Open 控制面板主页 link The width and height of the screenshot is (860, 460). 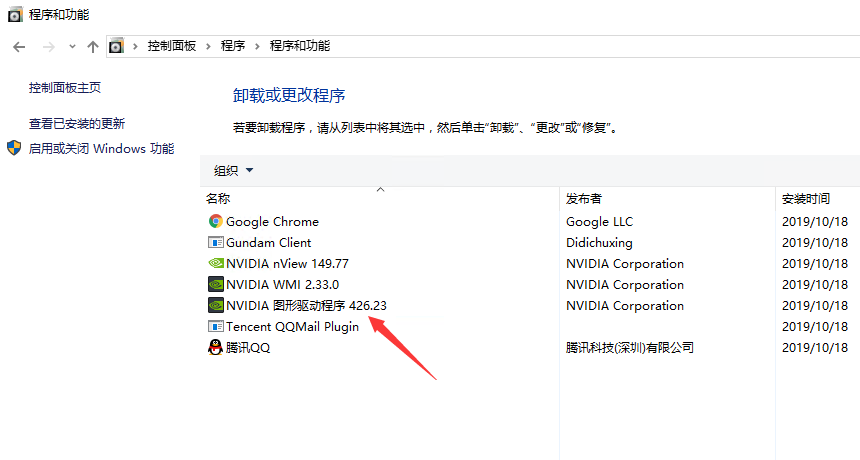(x=65, y=88)
